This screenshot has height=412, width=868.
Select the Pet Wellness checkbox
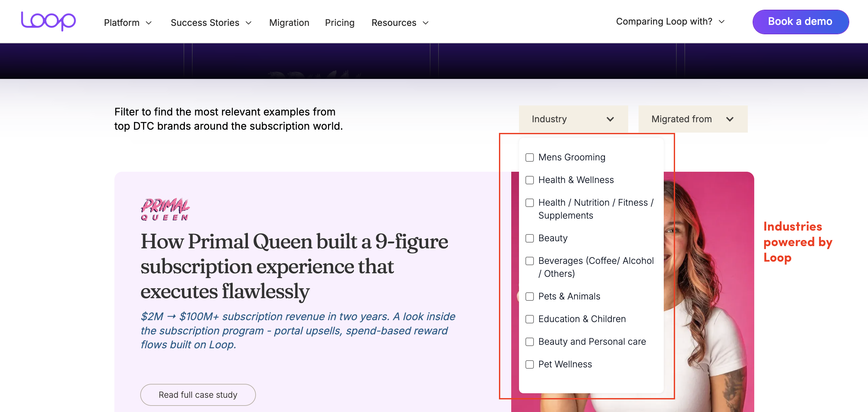coord(529,364)
